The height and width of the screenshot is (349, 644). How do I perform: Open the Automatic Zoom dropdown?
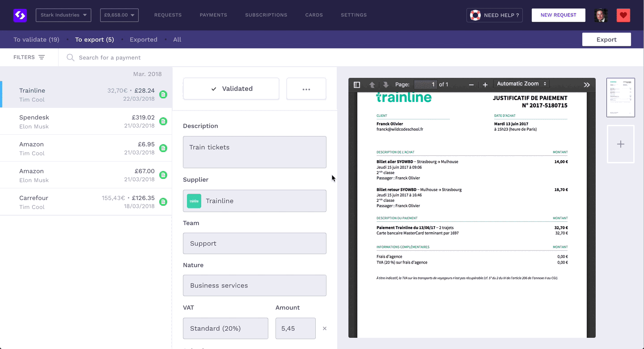[521, 84]
